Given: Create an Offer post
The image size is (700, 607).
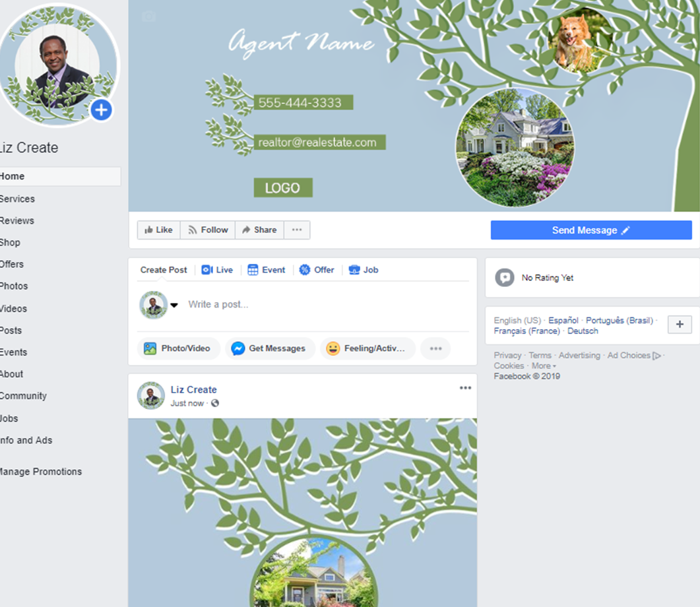Looking at the screenshot, I should (317, 270).
